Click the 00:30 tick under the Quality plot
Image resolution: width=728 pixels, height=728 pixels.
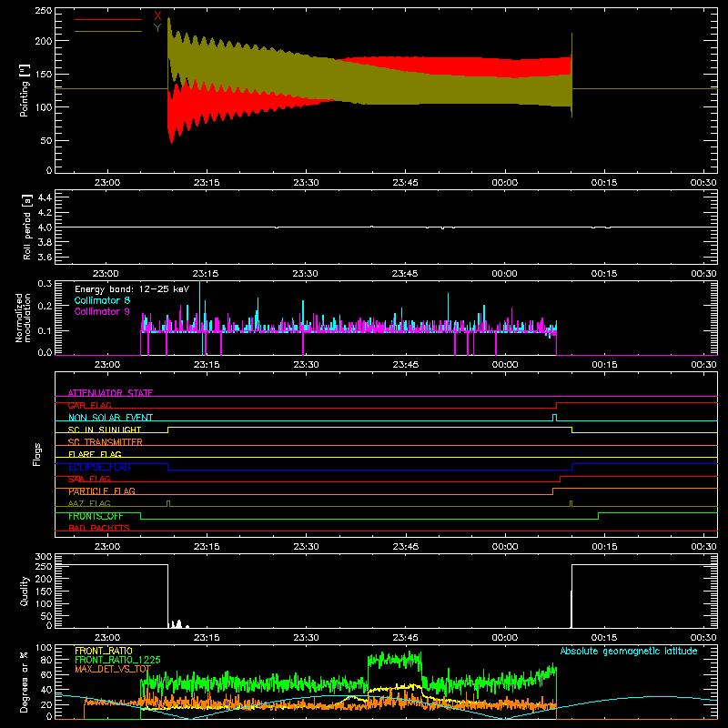pos(703,638)
